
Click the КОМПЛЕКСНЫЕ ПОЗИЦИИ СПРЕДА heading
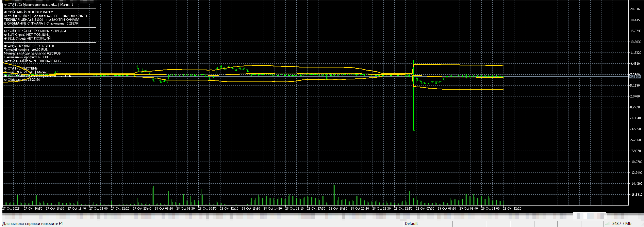(35, 31)
